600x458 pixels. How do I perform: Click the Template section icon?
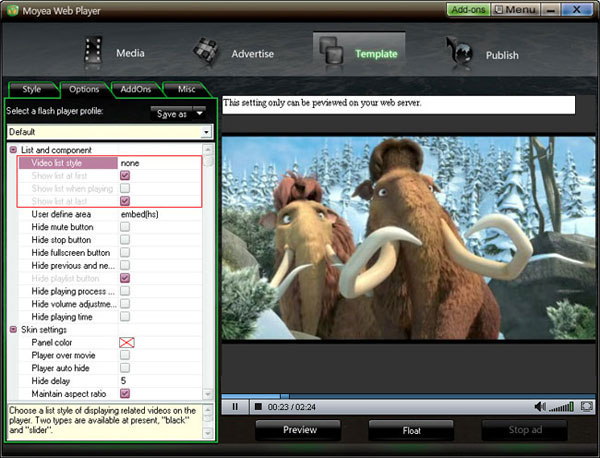[331, 50]
